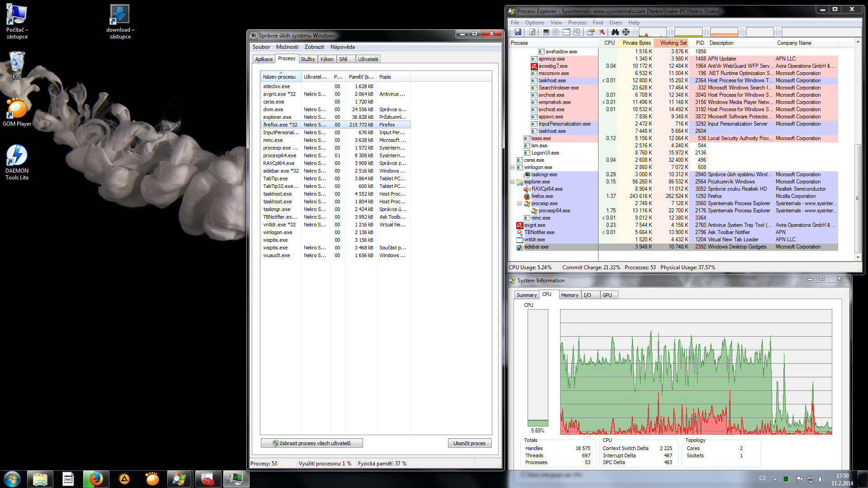This screenshot has width=868, height=488.
Task: Collapse the explorer.exe tree node
Action: click(x=512, y=182)
